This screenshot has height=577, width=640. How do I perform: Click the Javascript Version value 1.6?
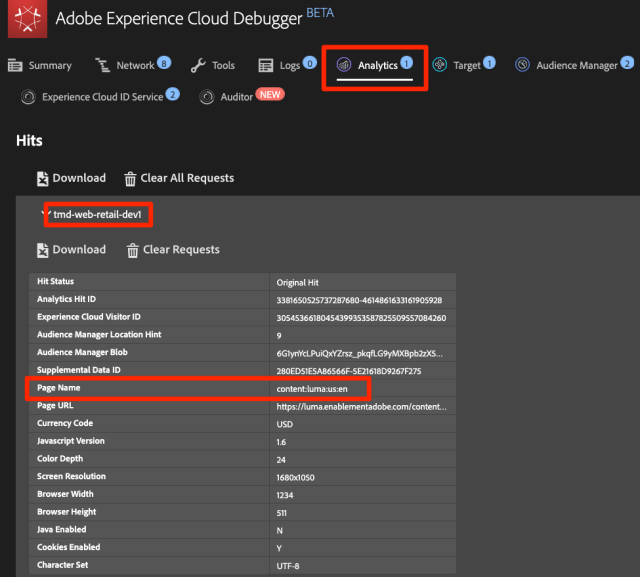pos(281,442)
